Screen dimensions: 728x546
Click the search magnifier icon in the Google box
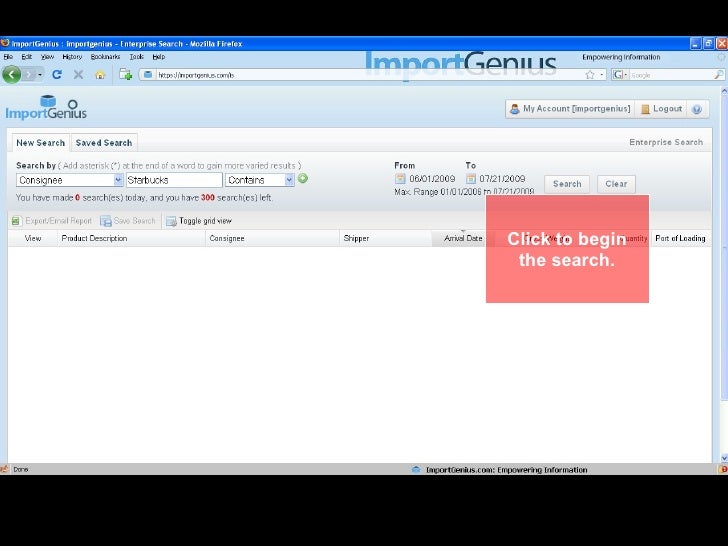coord(718,74)
